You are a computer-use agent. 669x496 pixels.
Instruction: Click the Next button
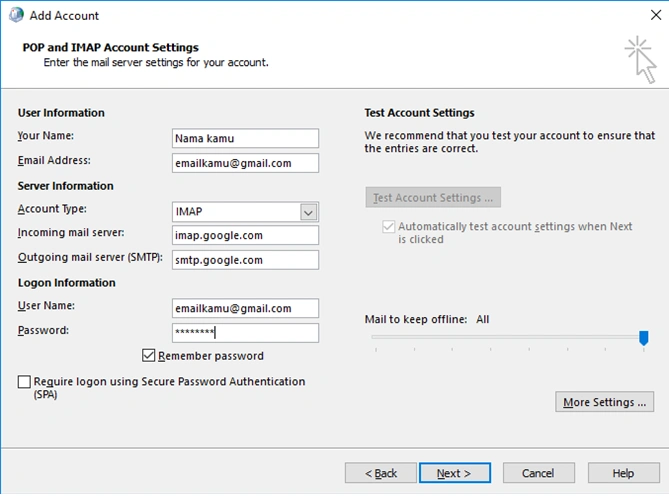coord(455,473)
